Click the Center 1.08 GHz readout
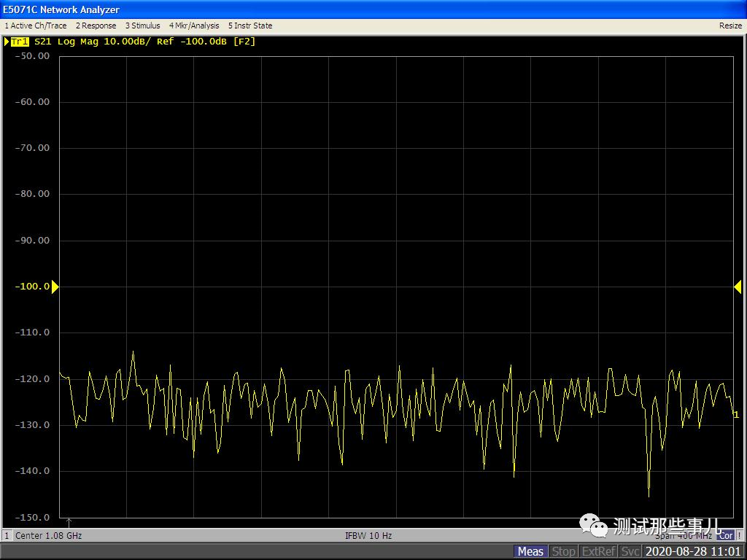Image resolution: width=747 pixels, height=560 pixels. coord(49,536)
